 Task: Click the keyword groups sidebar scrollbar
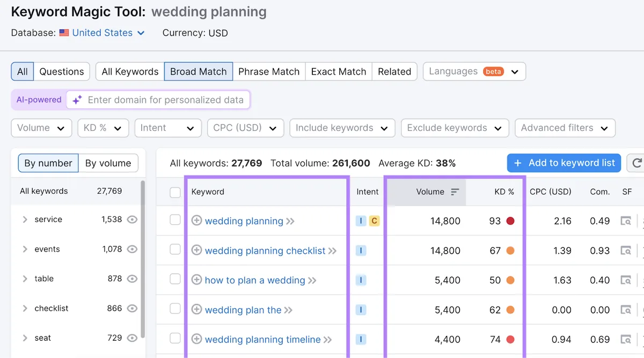pos(142,259)
